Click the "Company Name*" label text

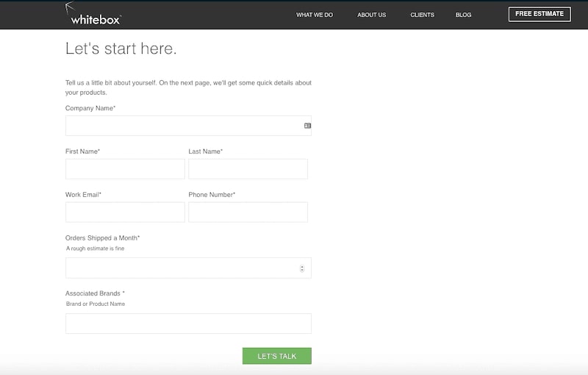90,108
